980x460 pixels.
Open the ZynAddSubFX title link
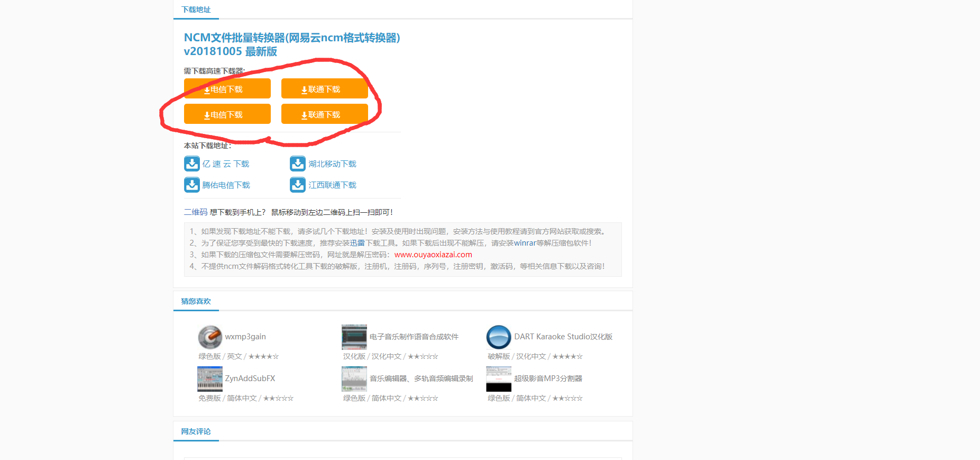pyautogui.click(x=250, y=378)
